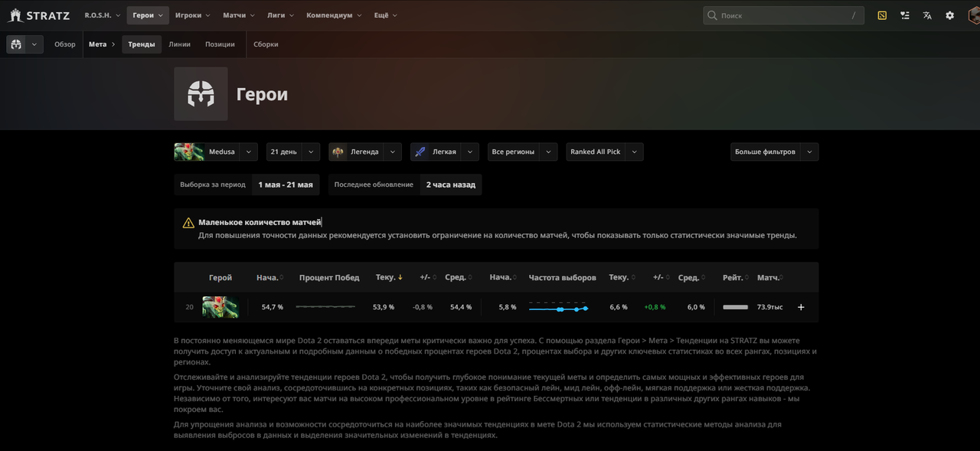This screenshot has width=980, height=451.
Task: Click the warning triangle icon in notice
Action: pos(188,223)
